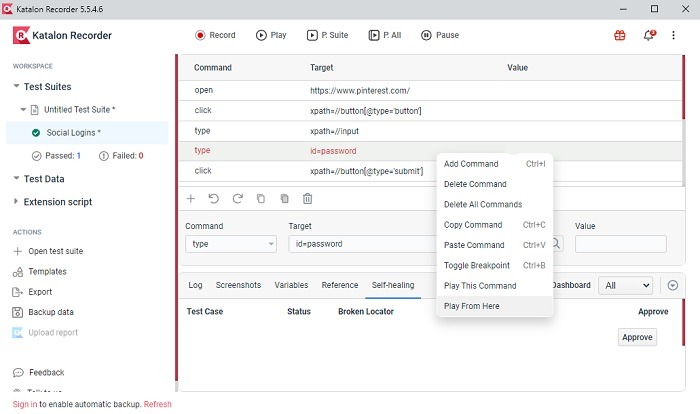This screenshot has height=414, width=700.
Task: Choose Play From Here
Action: (494, 306)
